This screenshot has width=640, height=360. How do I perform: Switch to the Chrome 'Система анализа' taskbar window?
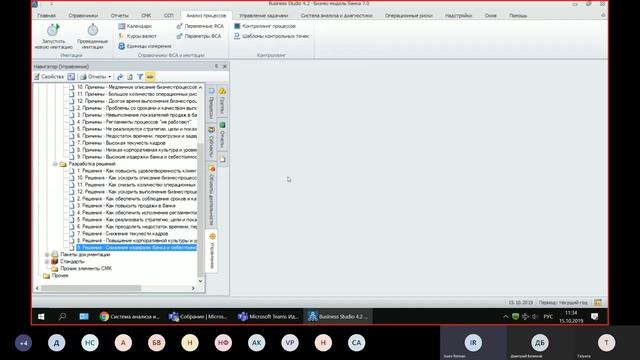(x=130, y=316)
